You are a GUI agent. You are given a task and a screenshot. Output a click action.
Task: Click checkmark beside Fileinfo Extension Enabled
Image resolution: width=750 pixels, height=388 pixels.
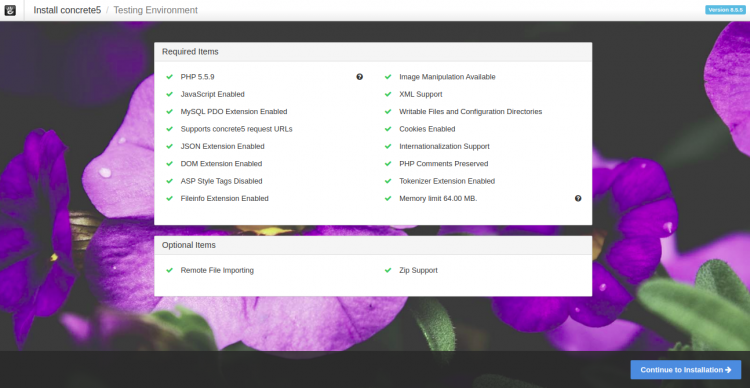169,198
